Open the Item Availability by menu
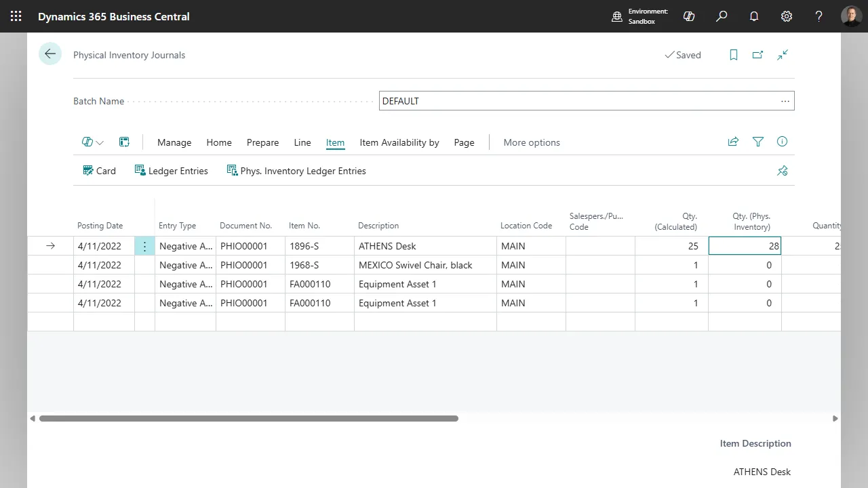The image size is (868, 488). pyautogui.click(x=399, y=142)
